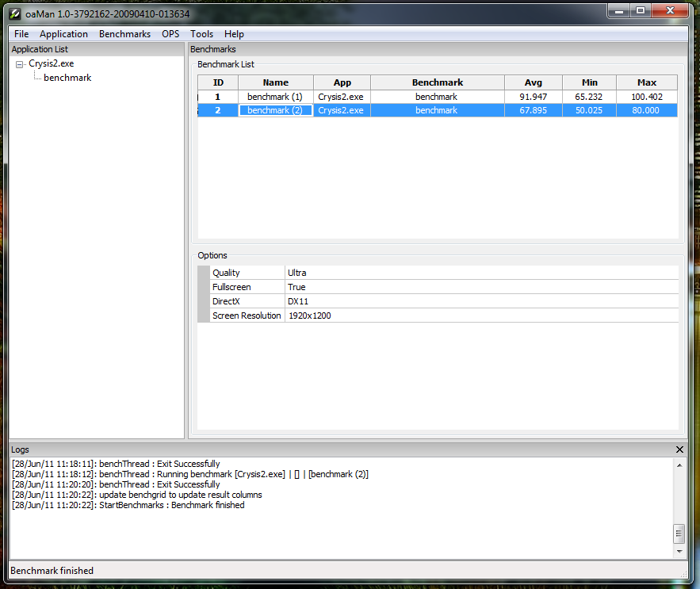Click the Quality option value Ultra
Image resolution: width=700 pixels, height=589 pixels.
pos(480,273)
